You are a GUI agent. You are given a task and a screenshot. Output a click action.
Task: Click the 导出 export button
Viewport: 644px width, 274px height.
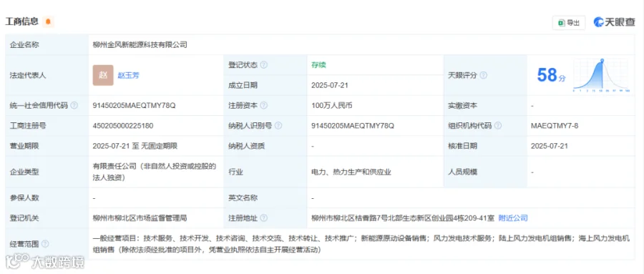point(568,23)
